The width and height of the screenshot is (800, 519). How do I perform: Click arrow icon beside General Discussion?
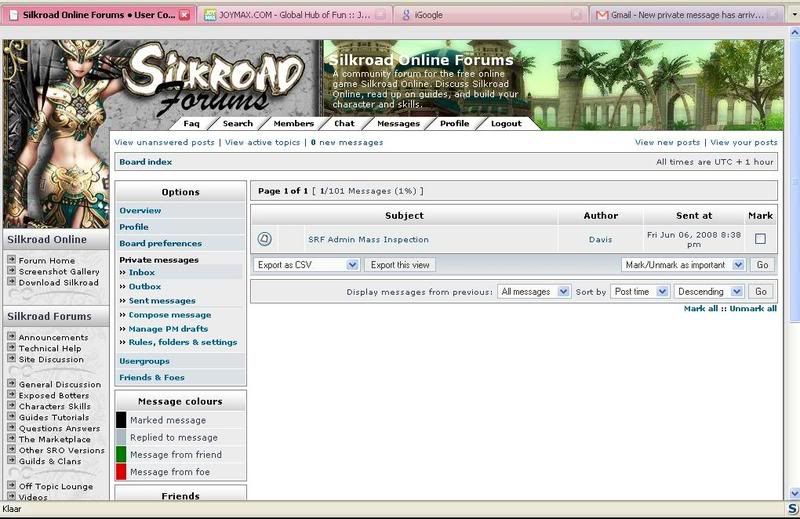point(11,383)
